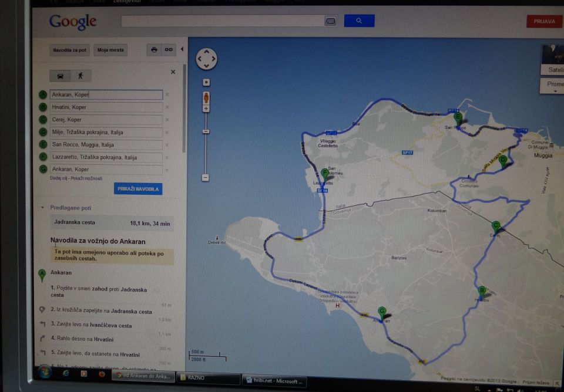564x392 pixels.
Task: Select driving mode car icon
Action: (60, 76)
